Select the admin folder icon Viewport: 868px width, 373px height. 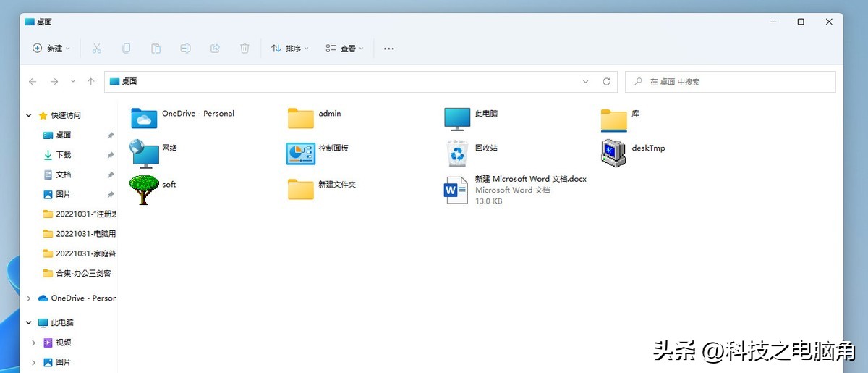(301, 118)
